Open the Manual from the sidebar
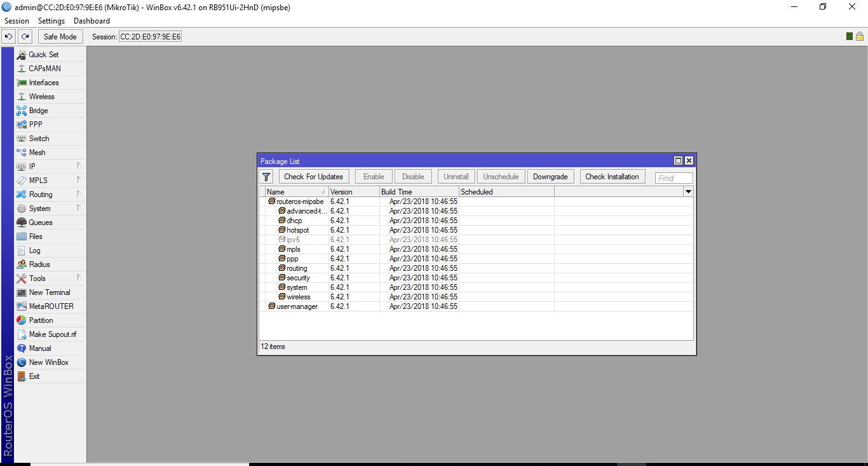The height and width of the screenshot is (466, 868). click(50, 348)
